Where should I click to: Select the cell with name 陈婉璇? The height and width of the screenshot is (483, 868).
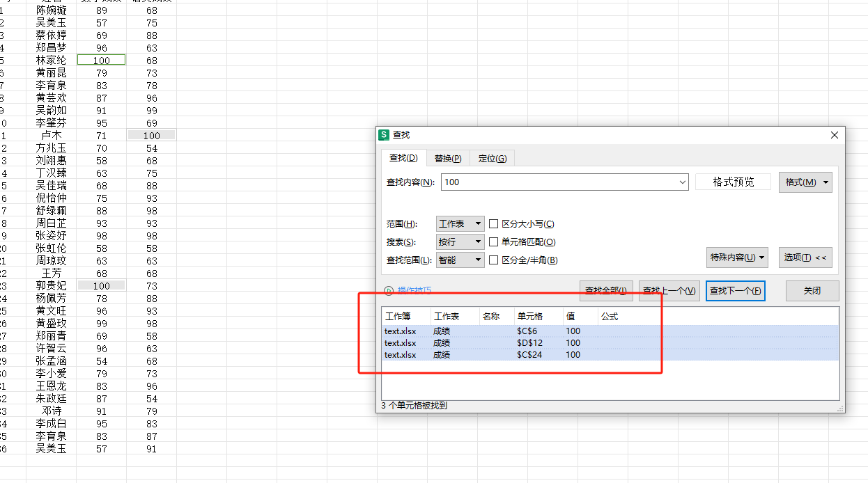52,10
